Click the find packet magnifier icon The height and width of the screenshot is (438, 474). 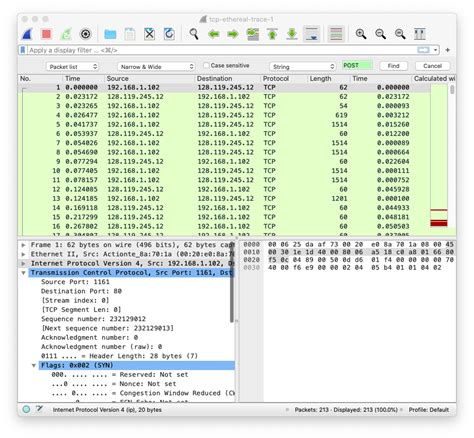tap(194, 34)
